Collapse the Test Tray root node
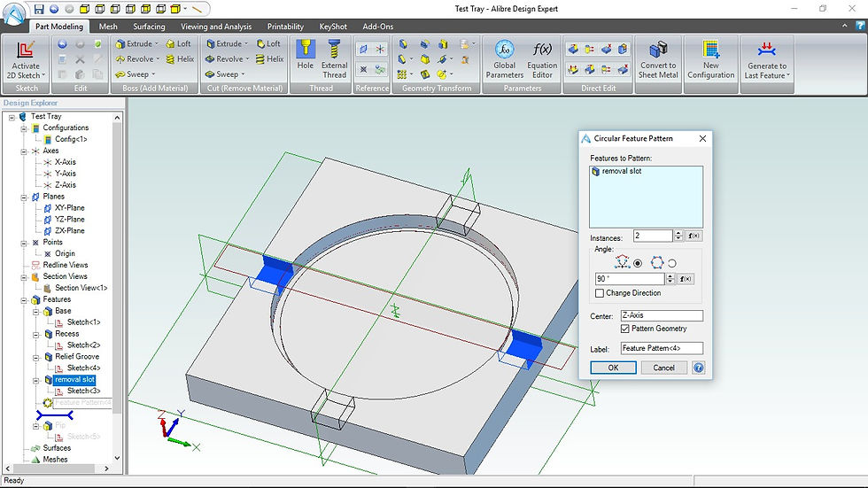 [12, 117]
